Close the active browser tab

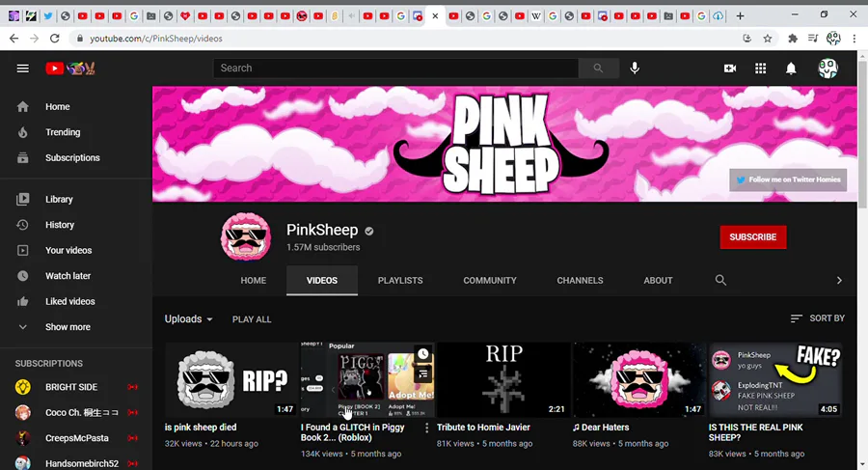[435, 16]
